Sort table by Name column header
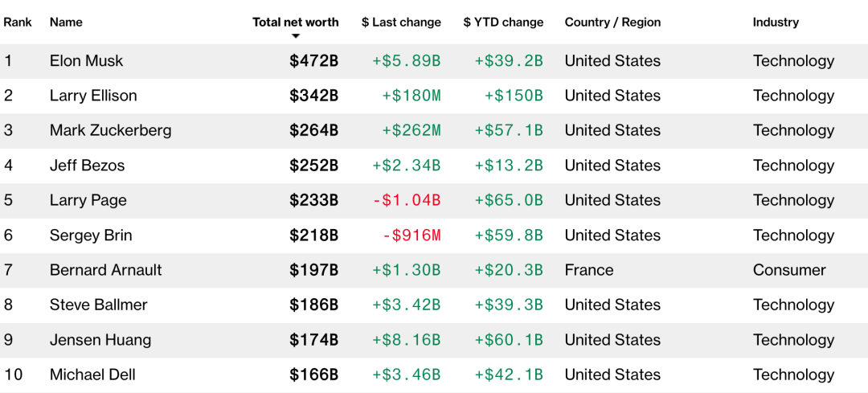 [66, 23]
